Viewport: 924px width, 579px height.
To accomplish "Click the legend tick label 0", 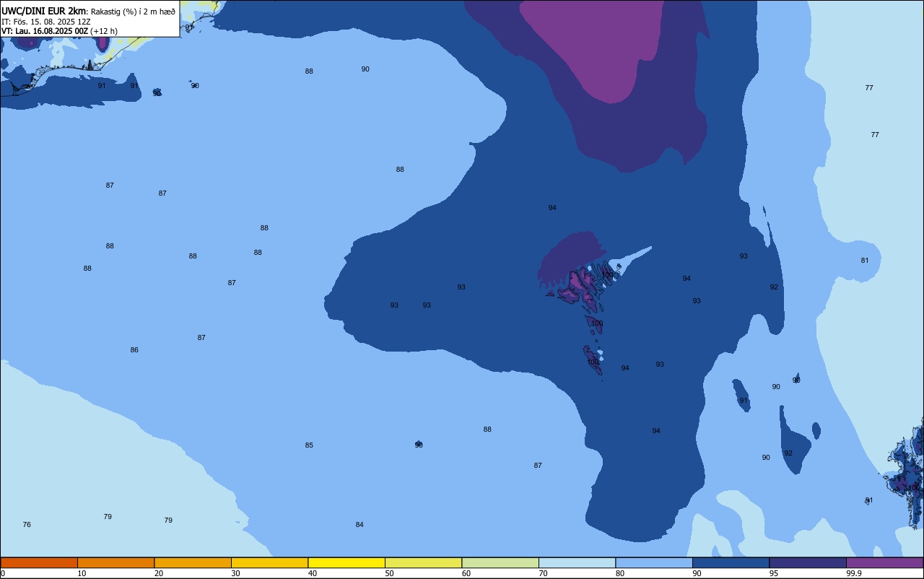I will 3,573.
